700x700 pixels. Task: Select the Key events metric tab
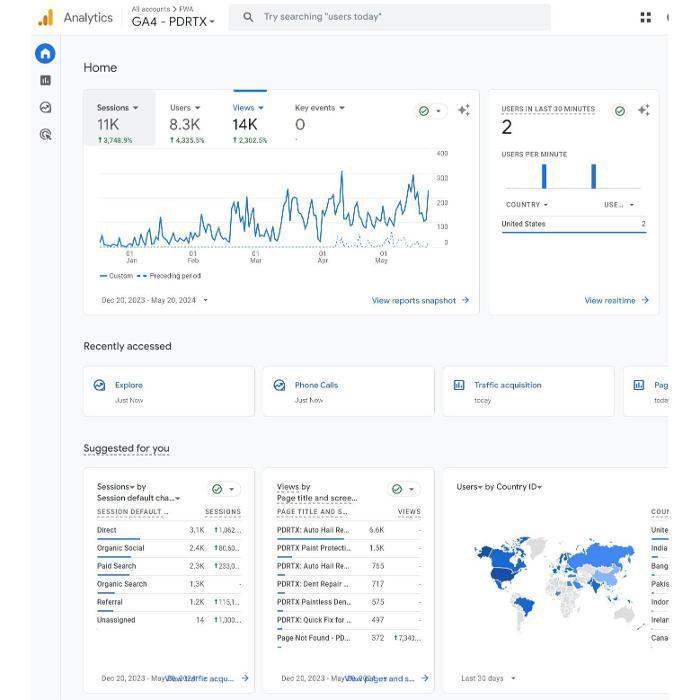(319, 108)
